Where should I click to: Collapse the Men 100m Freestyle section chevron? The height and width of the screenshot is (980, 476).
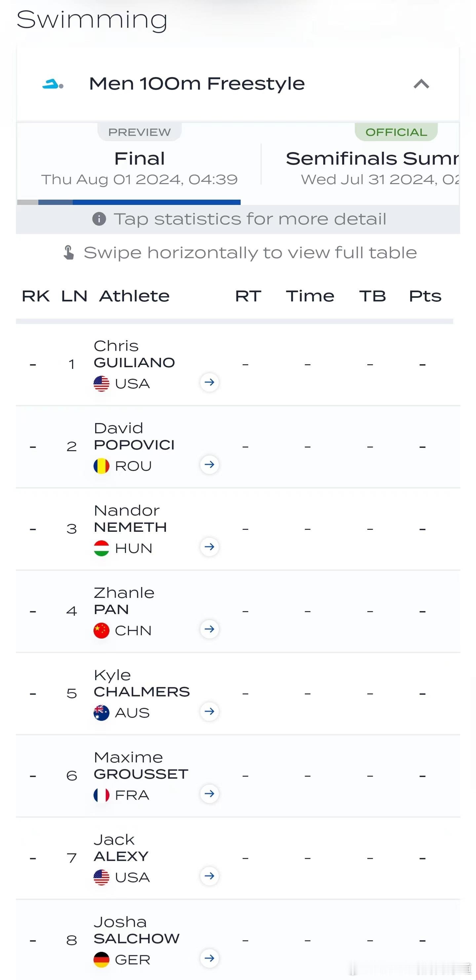(421, 84)
